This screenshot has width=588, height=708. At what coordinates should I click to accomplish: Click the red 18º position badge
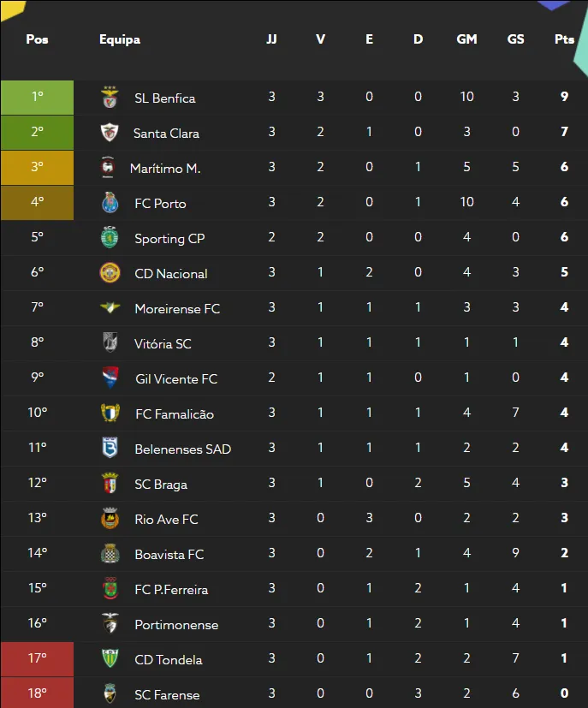click(37, 693)
